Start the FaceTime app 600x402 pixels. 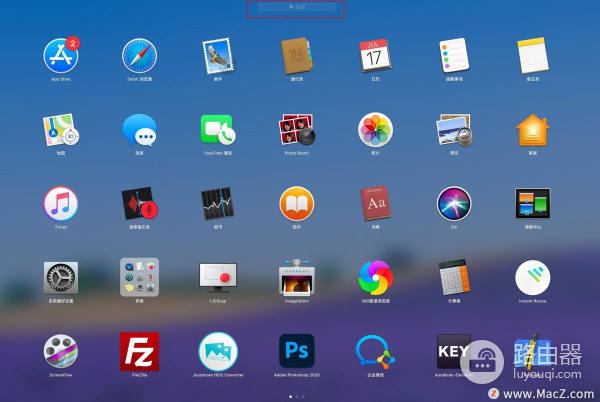tap(217, 129)
